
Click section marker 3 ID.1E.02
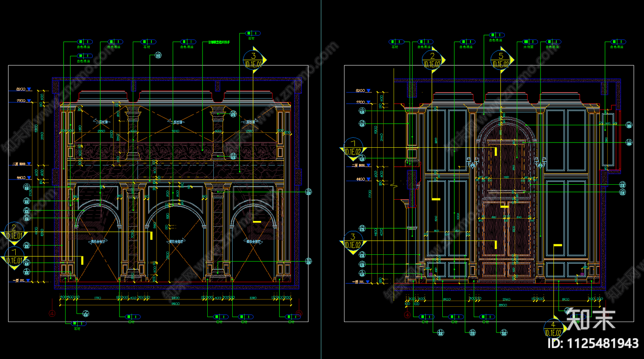click(x=353, y=242)
